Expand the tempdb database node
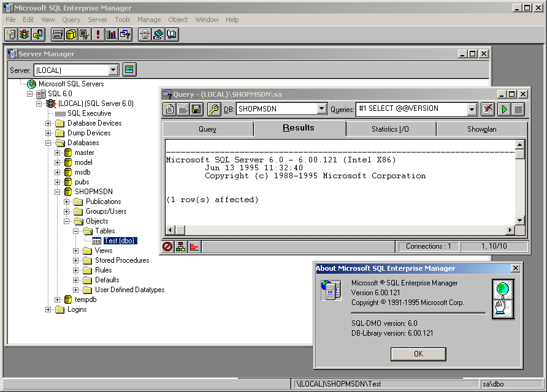 (x=58, y=300)
